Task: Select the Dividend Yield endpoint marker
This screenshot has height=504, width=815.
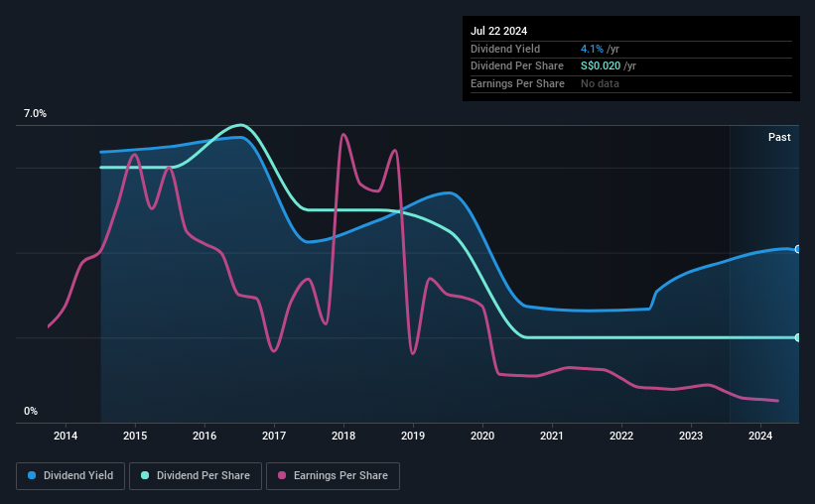Action: [798, 249]
